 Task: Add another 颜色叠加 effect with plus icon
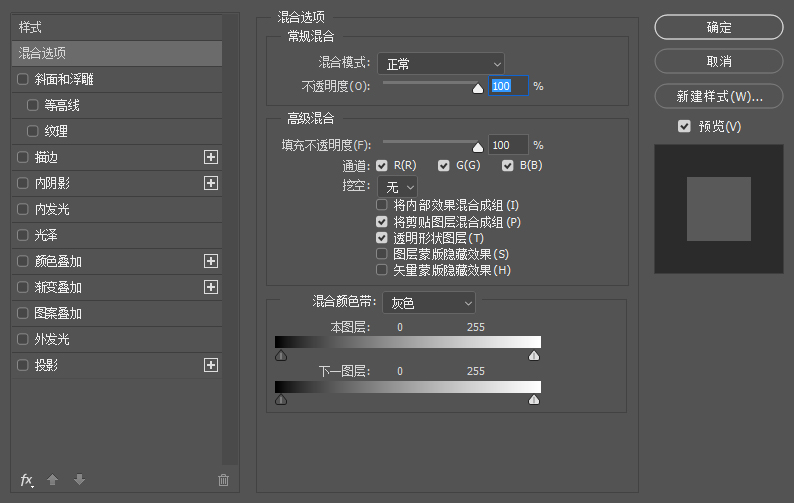[211, 261]
